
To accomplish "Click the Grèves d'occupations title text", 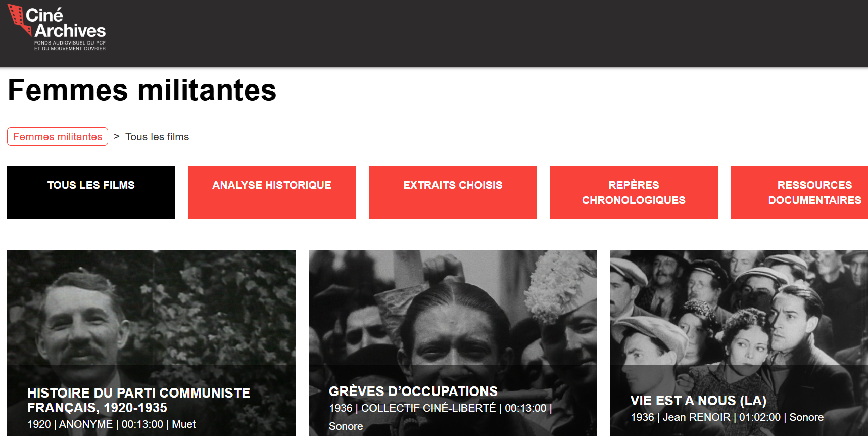I will pos(413,391).
